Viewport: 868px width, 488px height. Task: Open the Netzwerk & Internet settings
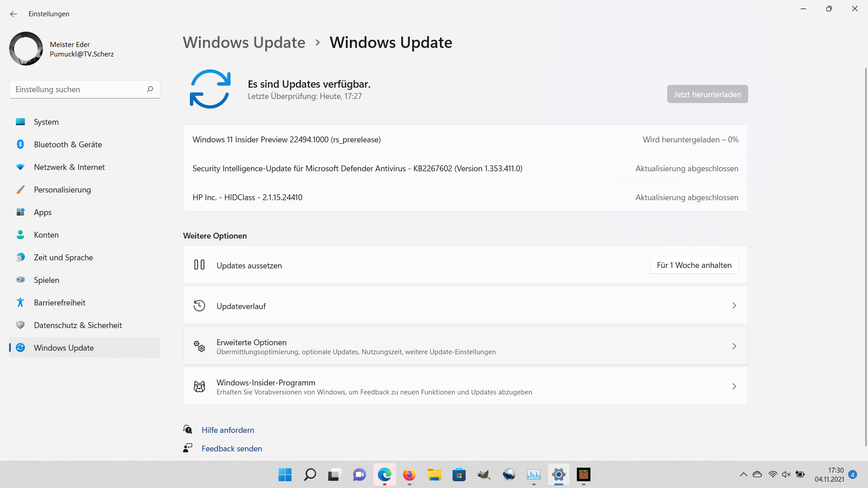tap(69, 167)
